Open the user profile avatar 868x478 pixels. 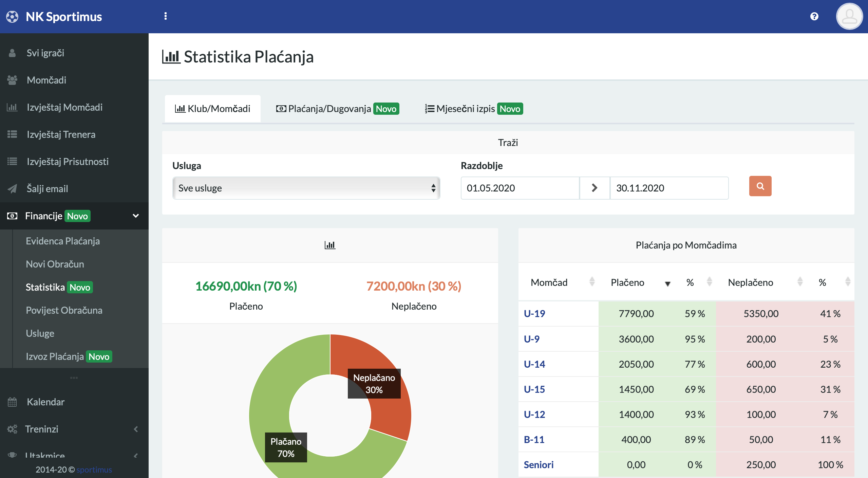(x=849, y=16)
